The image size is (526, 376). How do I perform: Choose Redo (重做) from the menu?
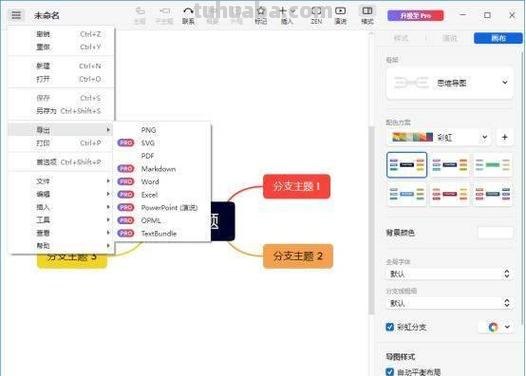(61, 47)
